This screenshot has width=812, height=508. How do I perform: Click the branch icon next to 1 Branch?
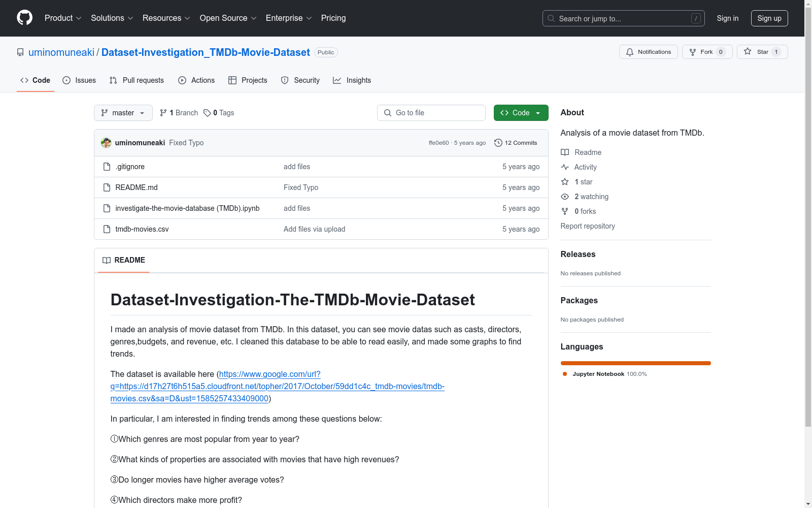coord(163,113)
